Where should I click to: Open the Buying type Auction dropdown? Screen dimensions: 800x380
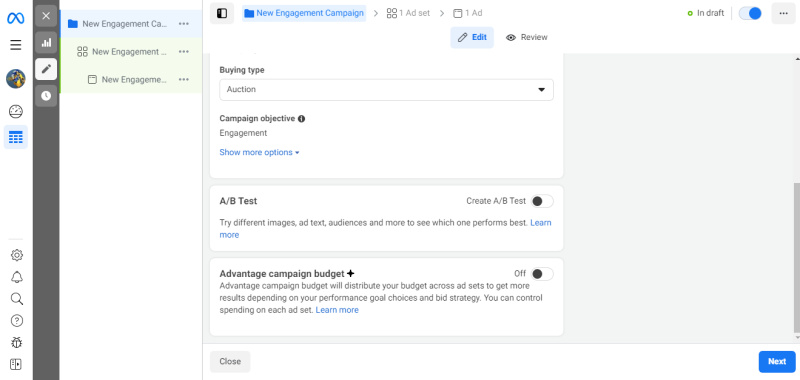386,89
